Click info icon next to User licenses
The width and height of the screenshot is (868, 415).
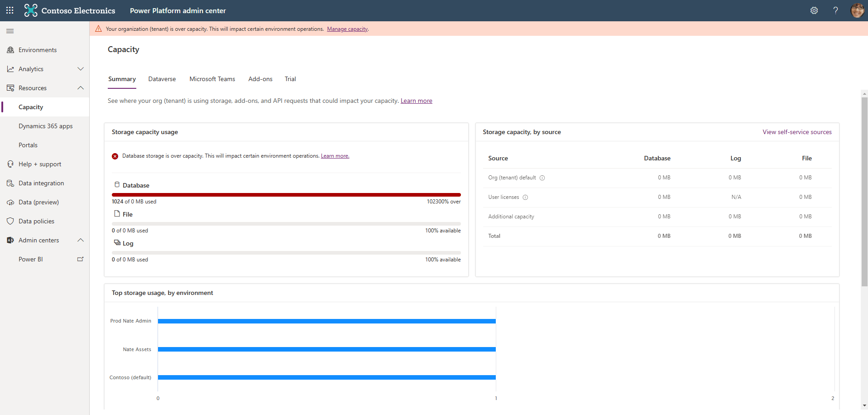[525, 198]
